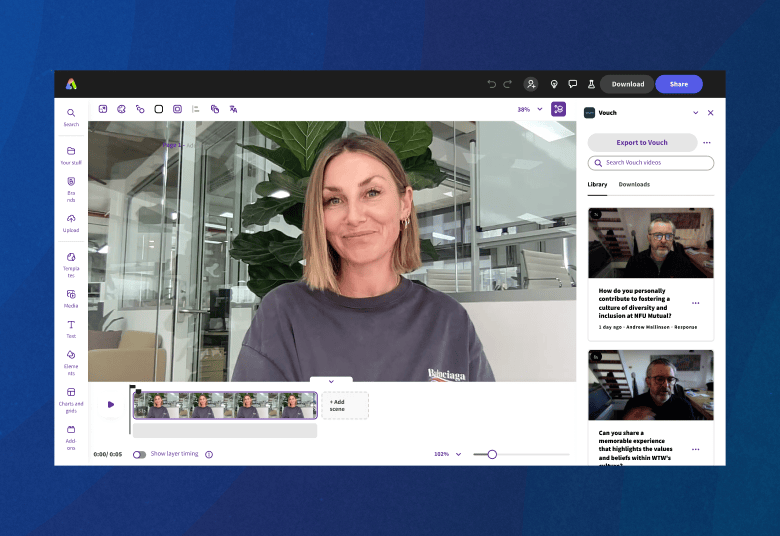Open more options next to Export to Vouch
The height and width of the screenshot is (536, 780).
pyautogui.click(x=706, y=143)
